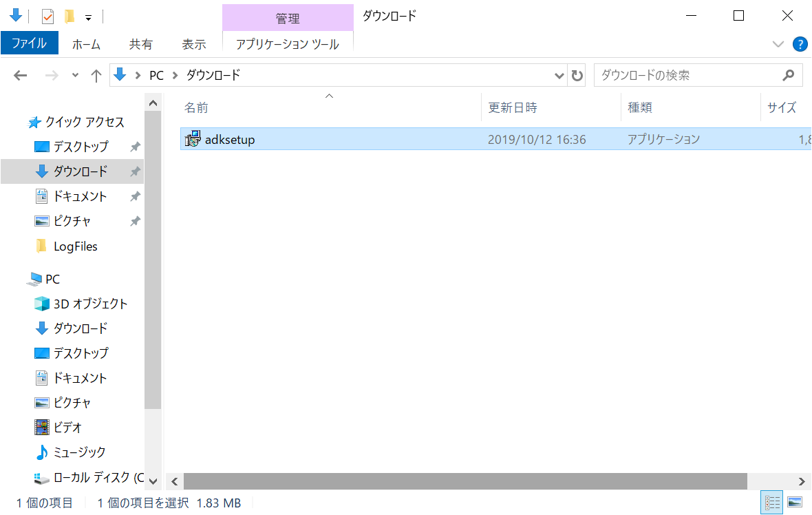The image size is (812, 515).
Task: Click the file list horizontal scrollbar thumb
Action: (466, 481)
